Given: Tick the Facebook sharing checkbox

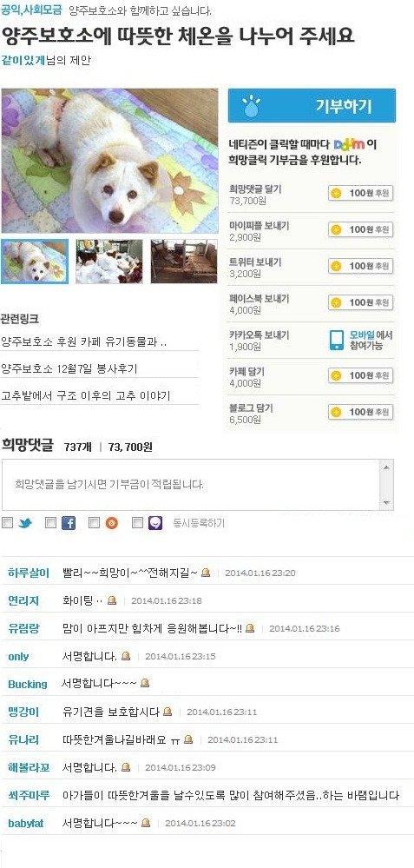Looking at the screenshot, I should coord(50,522).
